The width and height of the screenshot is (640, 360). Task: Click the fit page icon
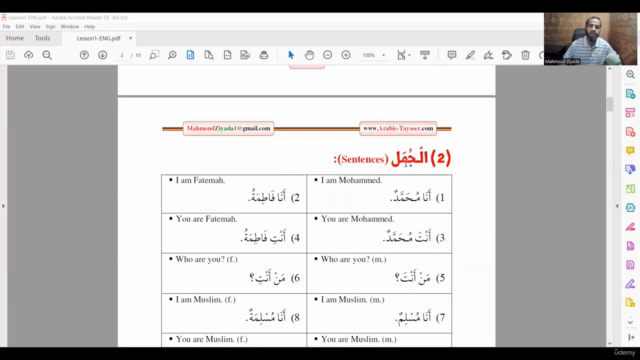(227, 55)
